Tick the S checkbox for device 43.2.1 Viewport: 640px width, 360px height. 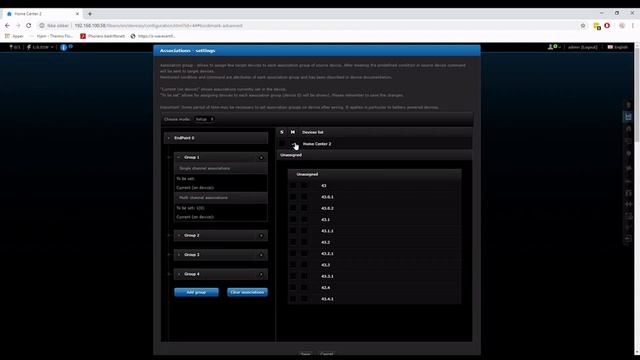click(293, 253)
